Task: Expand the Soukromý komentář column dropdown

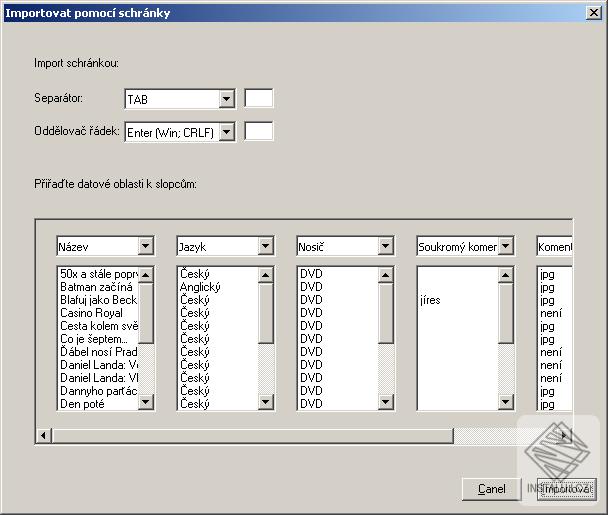Action: click(506, 246)
